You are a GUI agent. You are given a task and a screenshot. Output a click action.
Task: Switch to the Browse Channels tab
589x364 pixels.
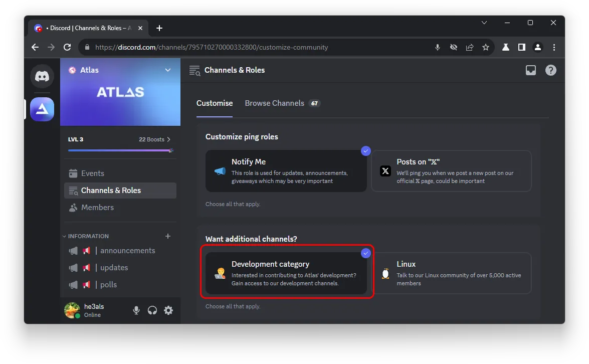pyautogui.click(x=275, y=103)
